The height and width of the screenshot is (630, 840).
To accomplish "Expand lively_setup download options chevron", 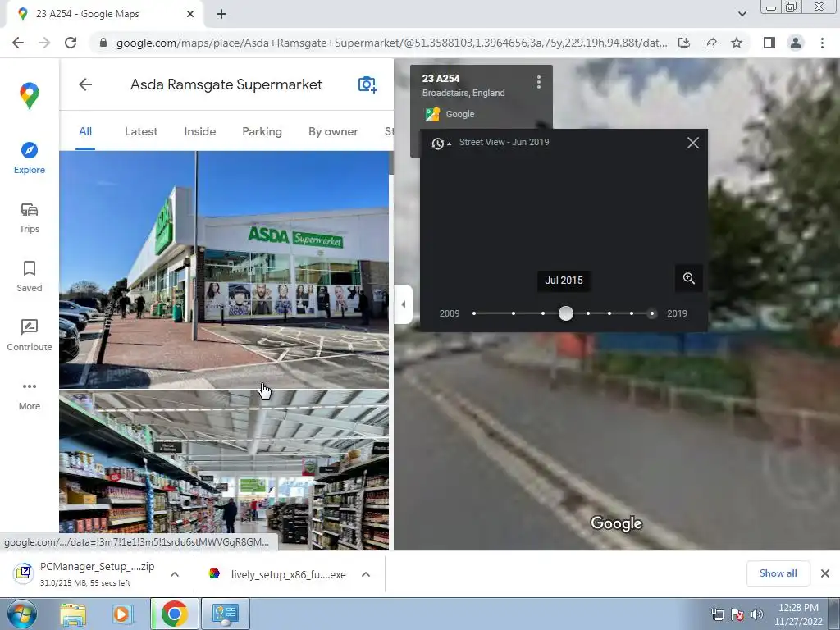I will [x=366, y=574].
